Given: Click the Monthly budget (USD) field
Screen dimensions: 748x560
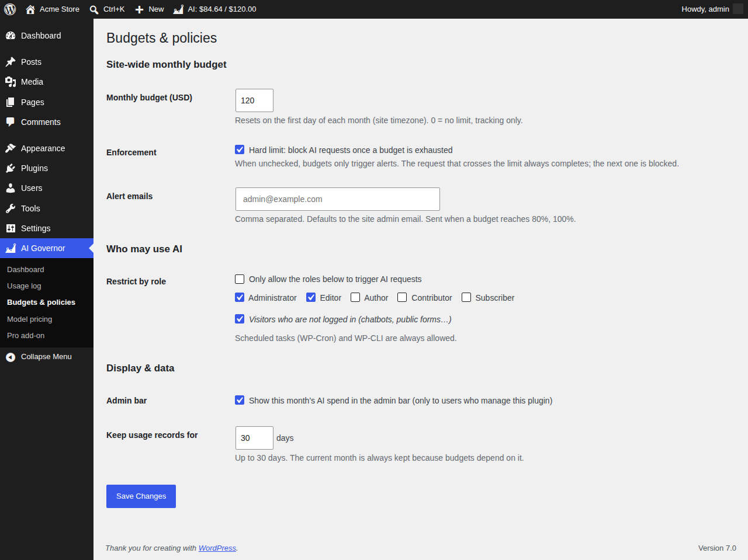Looking at the screenshot, I should tap(254, 100).
